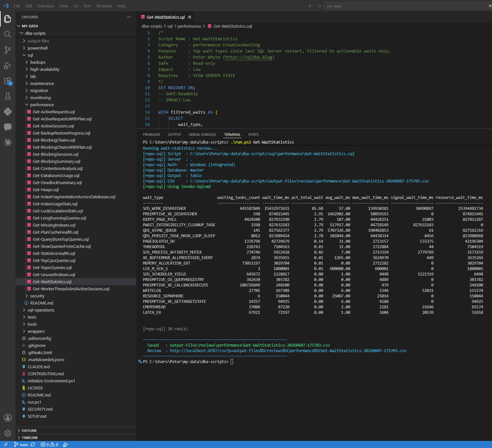This screenshot has height=448, width=492.
Task: Open the Accounts icon in activity bar
Action: click(x=8, y=418)
